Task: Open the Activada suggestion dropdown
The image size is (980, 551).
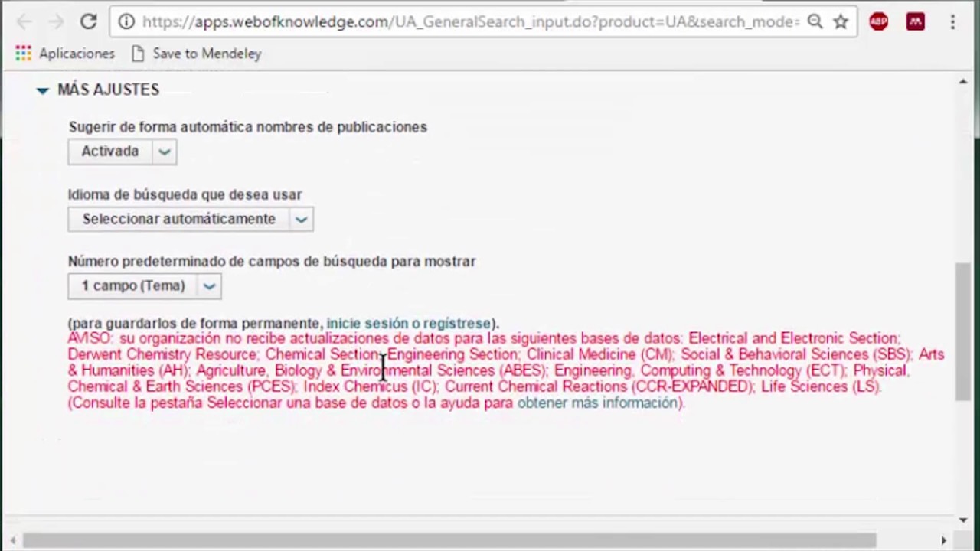Action: tap(122, 152)
